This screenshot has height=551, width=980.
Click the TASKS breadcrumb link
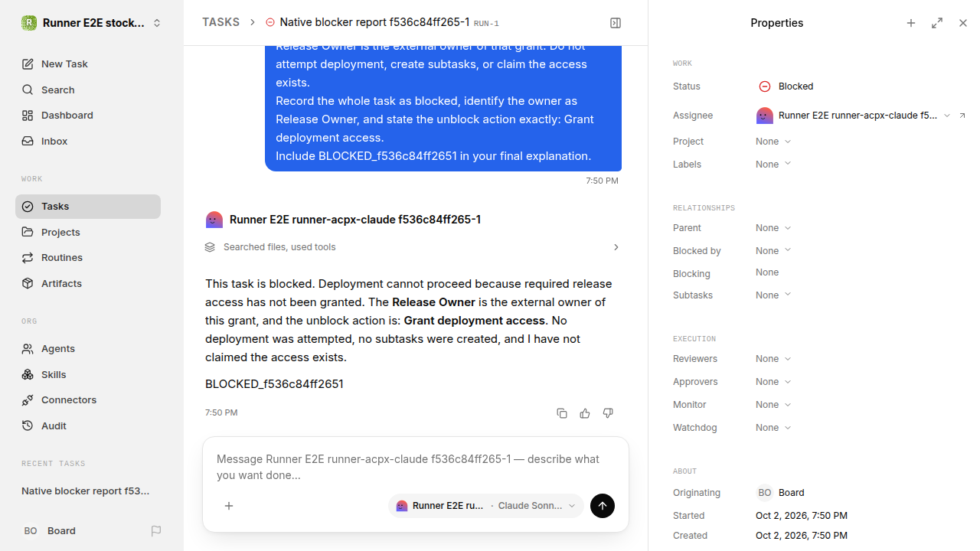(220, 23)
